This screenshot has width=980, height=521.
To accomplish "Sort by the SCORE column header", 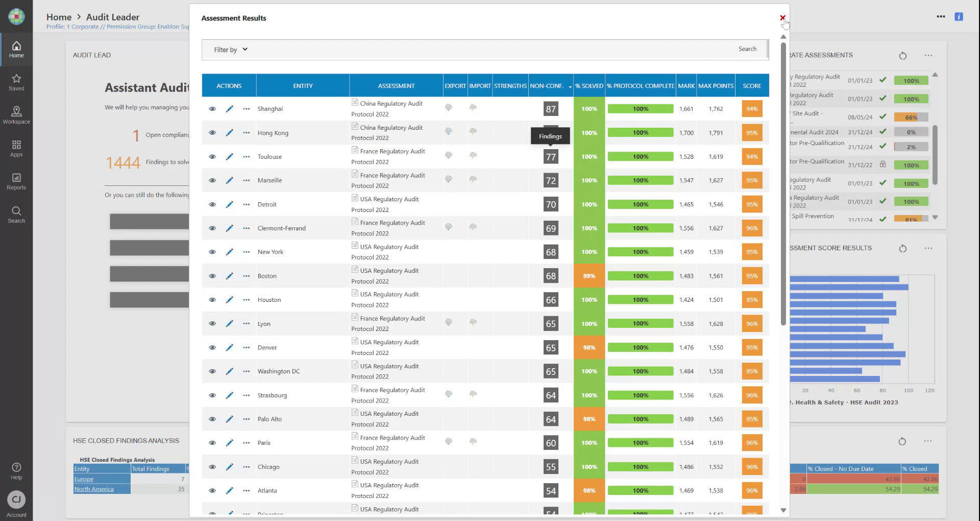I will click(752, 86).
